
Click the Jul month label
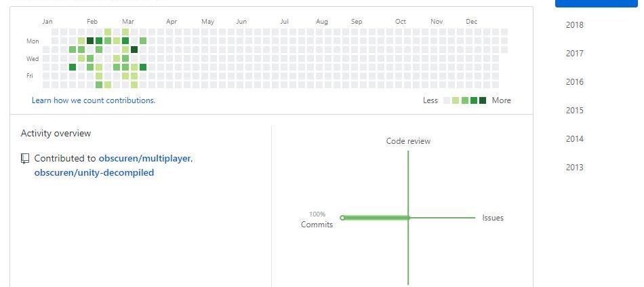(284, 22)
